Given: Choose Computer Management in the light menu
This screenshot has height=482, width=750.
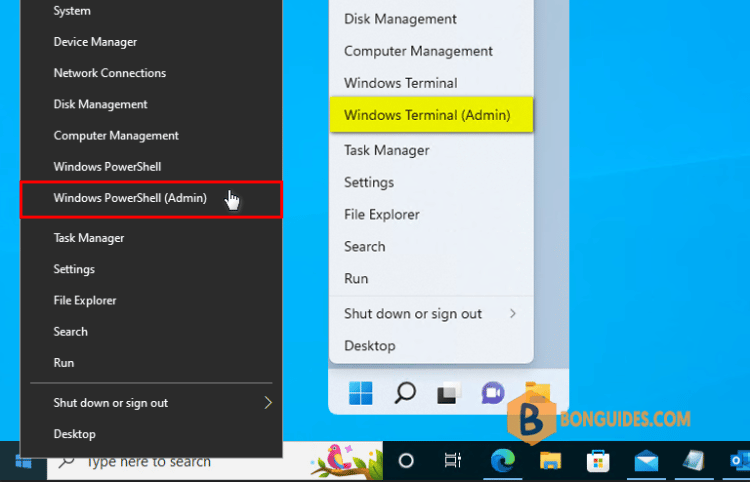Looking at the screenshot, I should click(x=418, y=51).
